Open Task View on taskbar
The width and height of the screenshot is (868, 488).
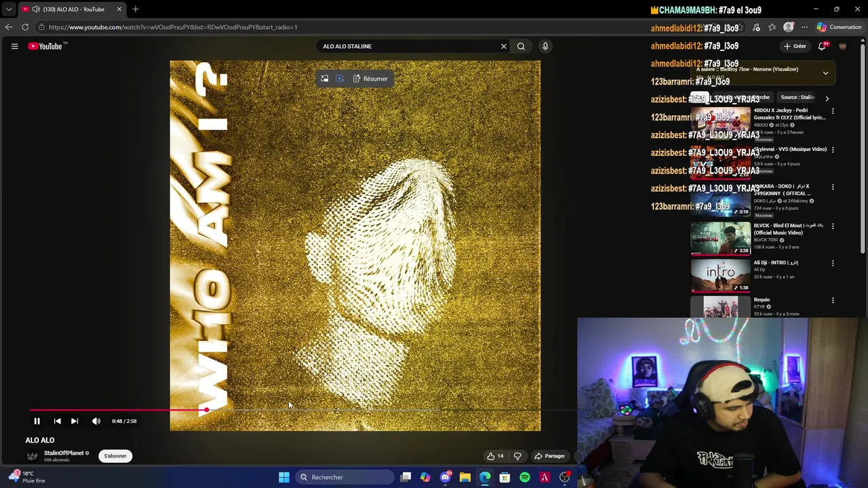click(x=406, y=477)
